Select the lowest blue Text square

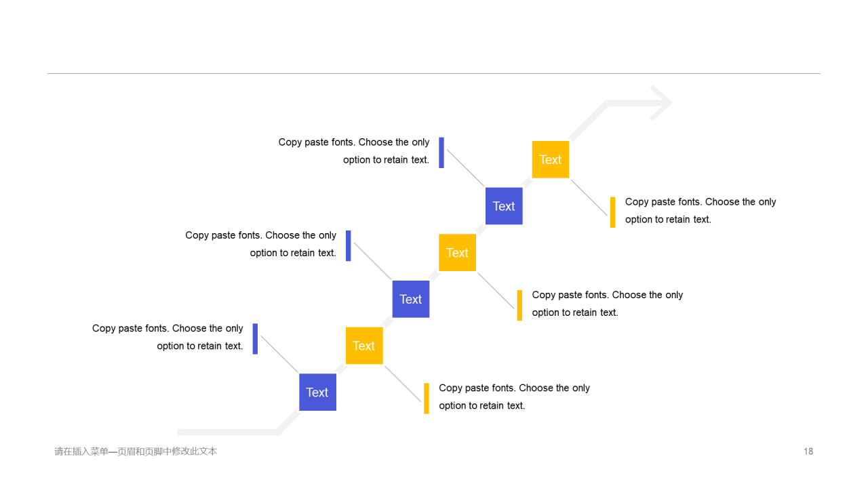pos(317,392)
